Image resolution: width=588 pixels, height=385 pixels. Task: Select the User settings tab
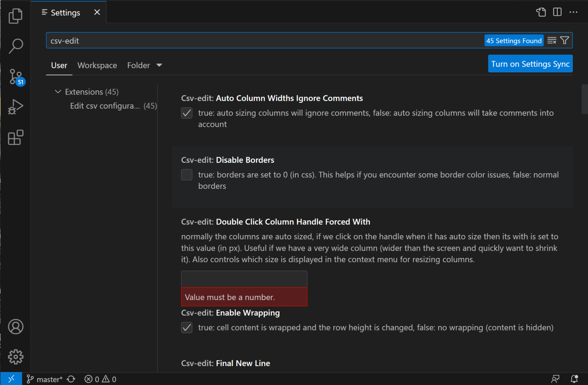[59, 65]
